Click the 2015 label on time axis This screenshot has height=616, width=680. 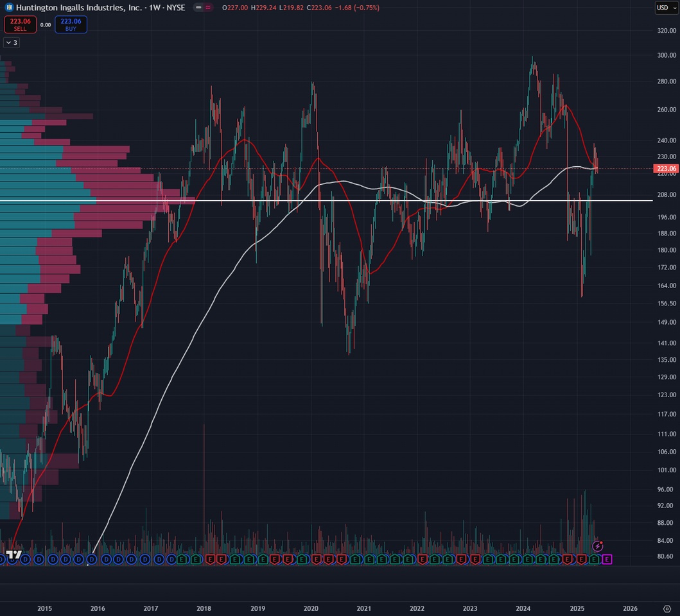[x=45, y=609]
